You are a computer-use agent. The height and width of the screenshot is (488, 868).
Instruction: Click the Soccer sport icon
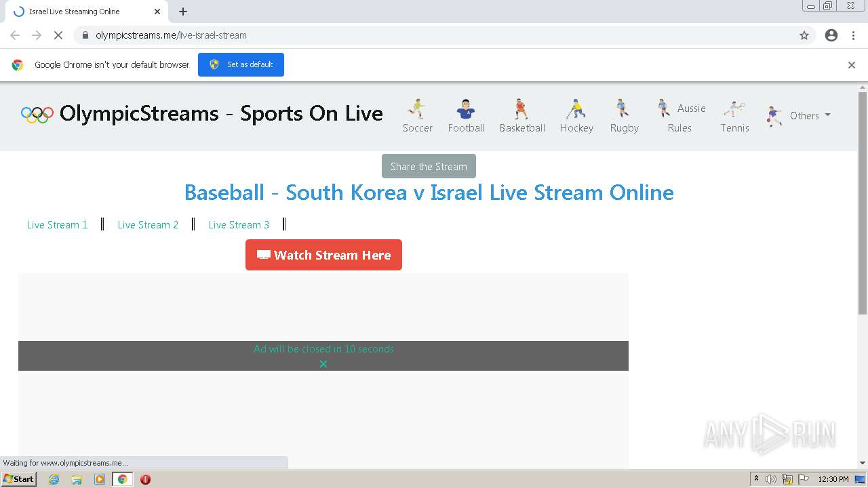(x=416, y=108)
